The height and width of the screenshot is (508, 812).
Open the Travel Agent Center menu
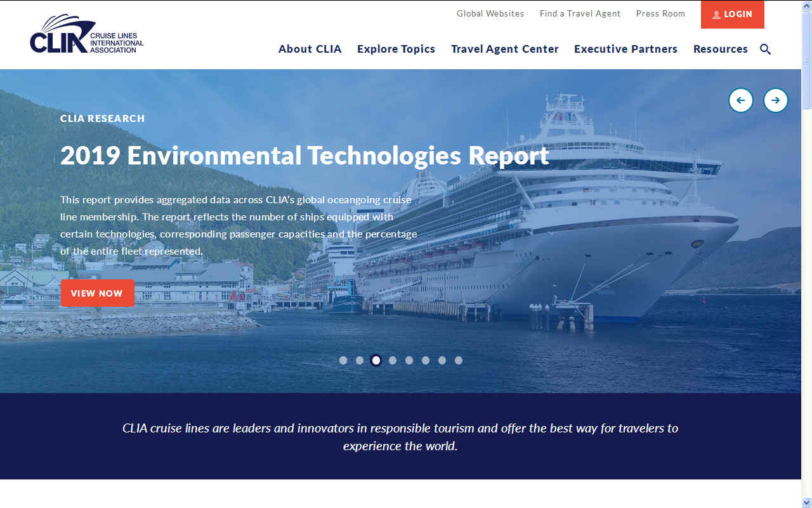[505, 49]
